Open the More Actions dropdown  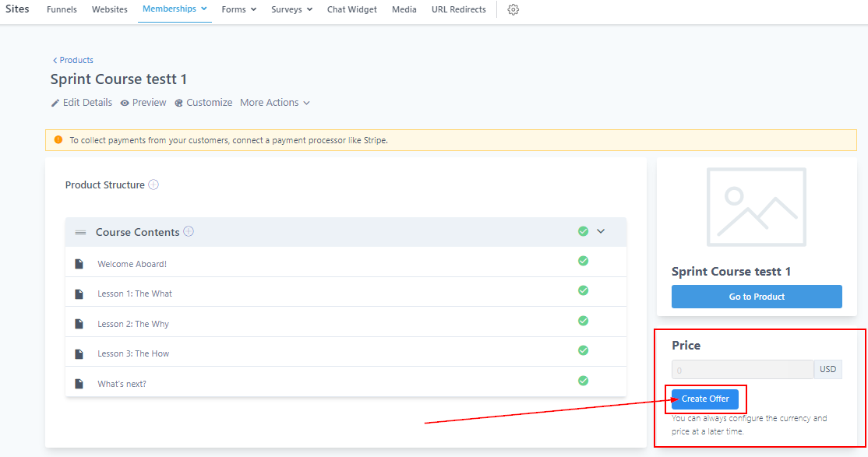click(274, 103)
